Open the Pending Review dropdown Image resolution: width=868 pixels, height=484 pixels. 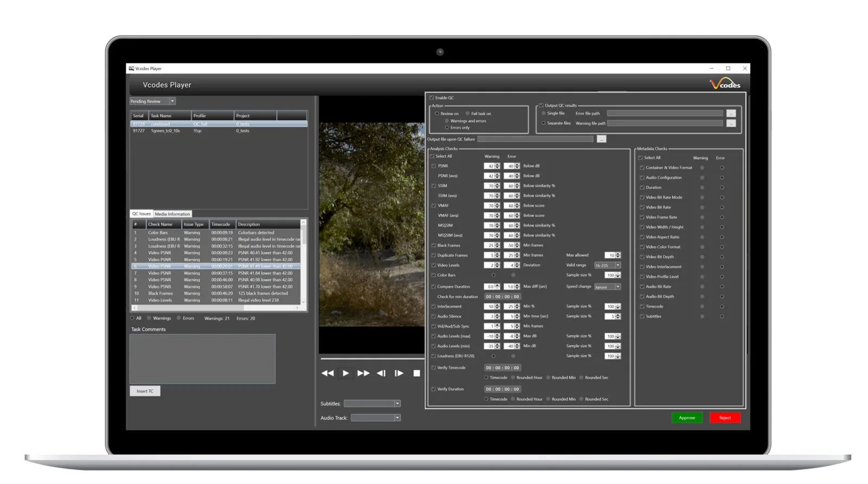tap(173, 101)
